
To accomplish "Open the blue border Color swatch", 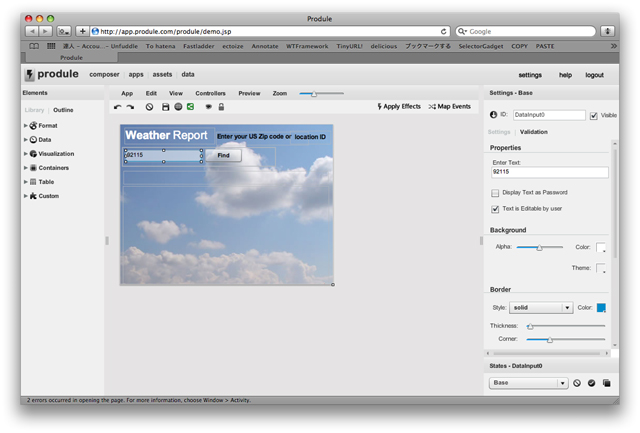I will (x=601, y=308).
